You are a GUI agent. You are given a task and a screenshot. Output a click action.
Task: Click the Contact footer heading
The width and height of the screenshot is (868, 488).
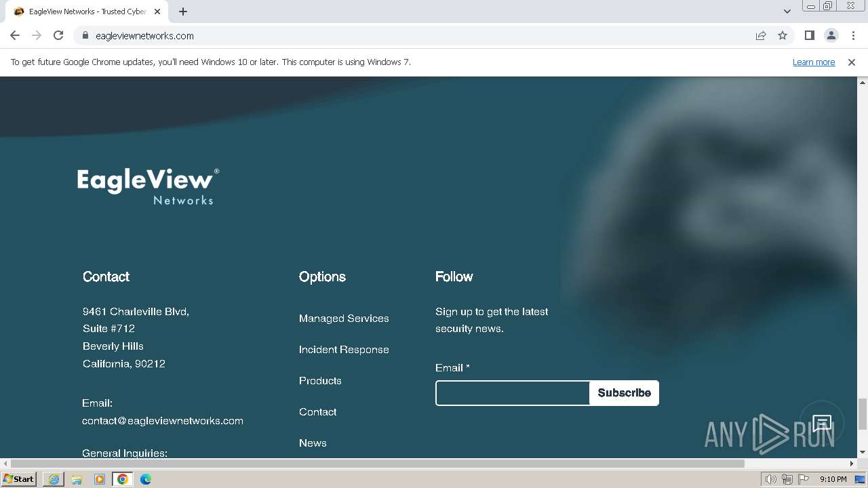106,277
